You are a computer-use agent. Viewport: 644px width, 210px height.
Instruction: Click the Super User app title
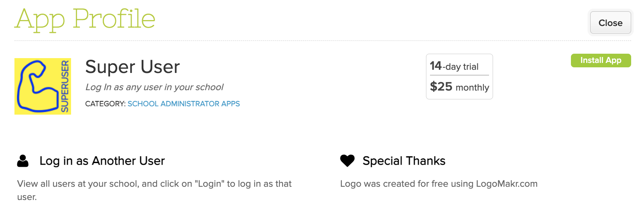coord(132,67)
